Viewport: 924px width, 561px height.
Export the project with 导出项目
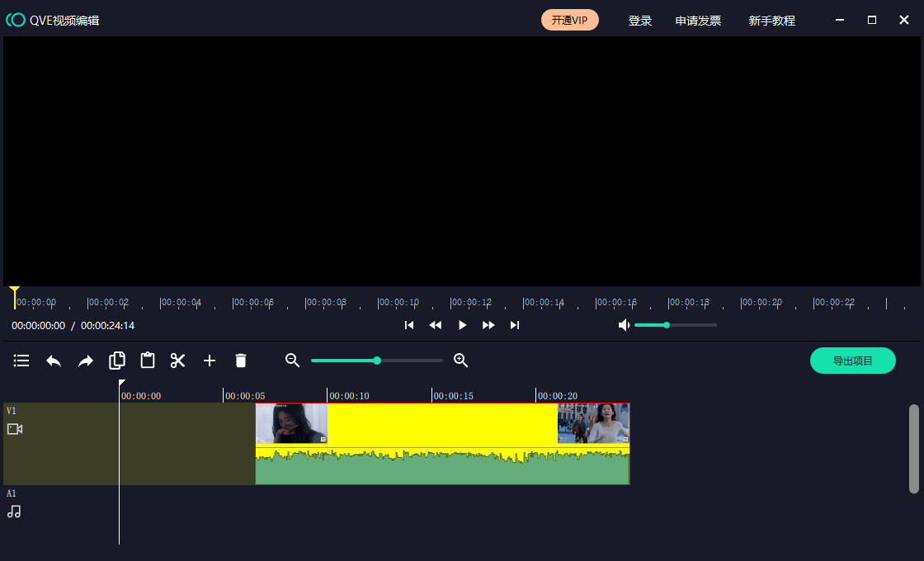[852, 361]
